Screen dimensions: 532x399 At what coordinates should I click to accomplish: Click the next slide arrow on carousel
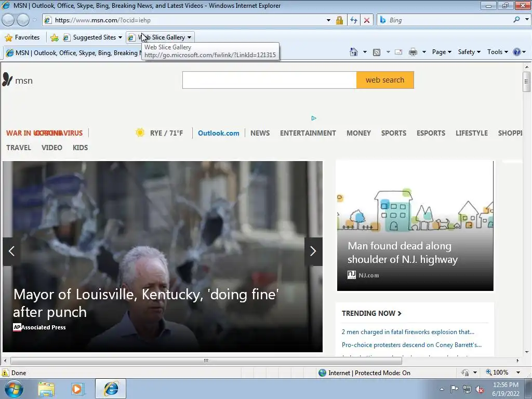click(x=313, y=251)
